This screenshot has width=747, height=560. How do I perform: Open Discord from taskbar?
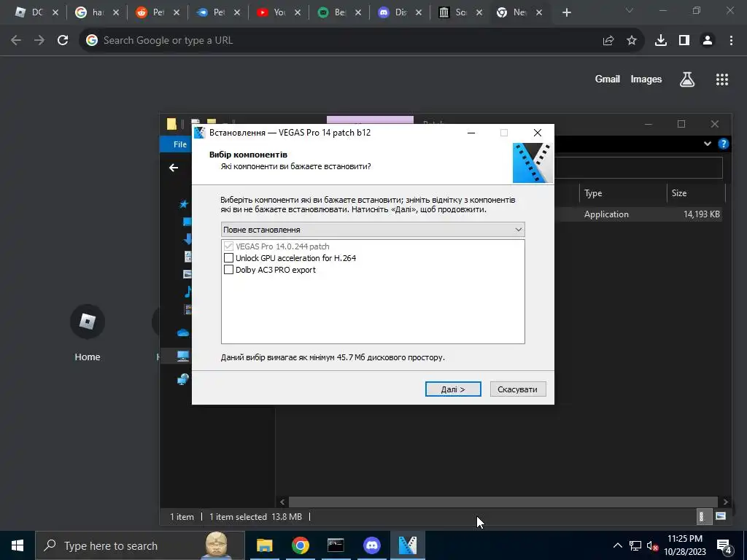coord(371,545)
